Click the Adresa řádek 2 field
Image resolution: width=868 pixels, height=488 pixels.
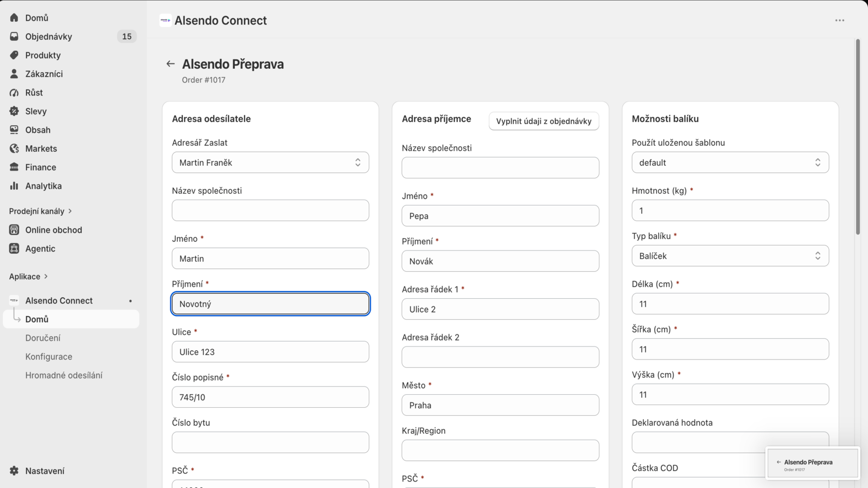[x=500, y=357]
